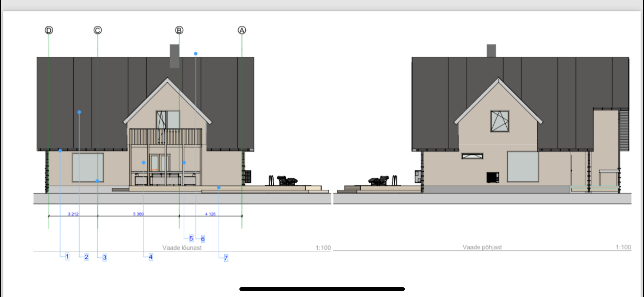
Task: Click grid axis marker A
Action: [242, 30]
